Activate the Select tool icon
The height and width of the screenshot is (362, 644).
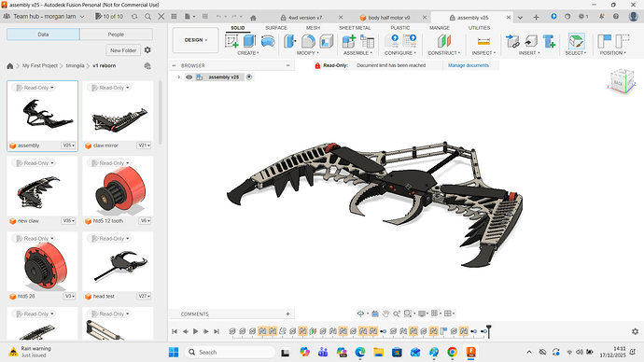[x=576, y=41]
